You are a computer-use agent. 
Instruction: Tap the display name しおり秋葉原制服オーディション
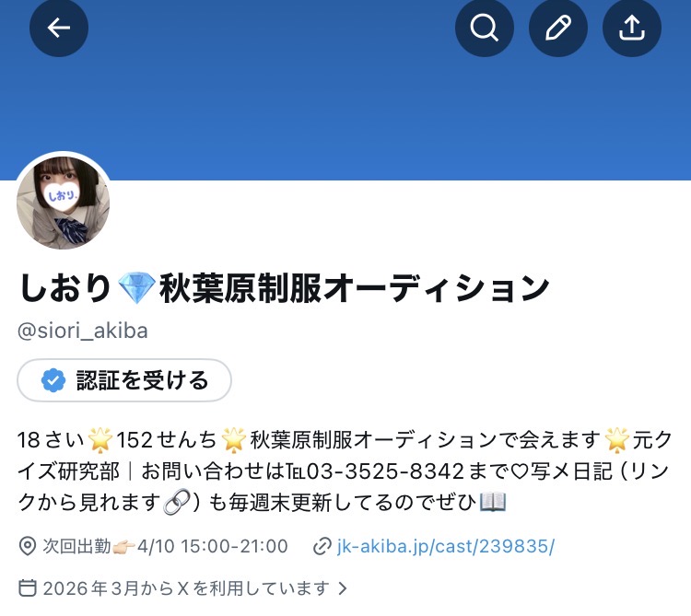pyautogui.click(x=285, y=288)
